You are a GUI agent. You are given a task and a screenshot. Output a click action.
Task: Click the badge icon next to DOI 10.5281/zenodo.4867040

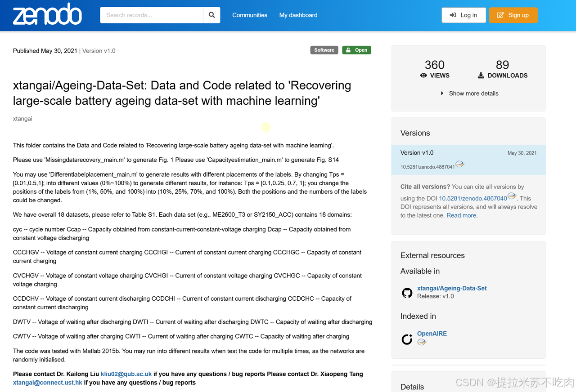coord(512,196)
